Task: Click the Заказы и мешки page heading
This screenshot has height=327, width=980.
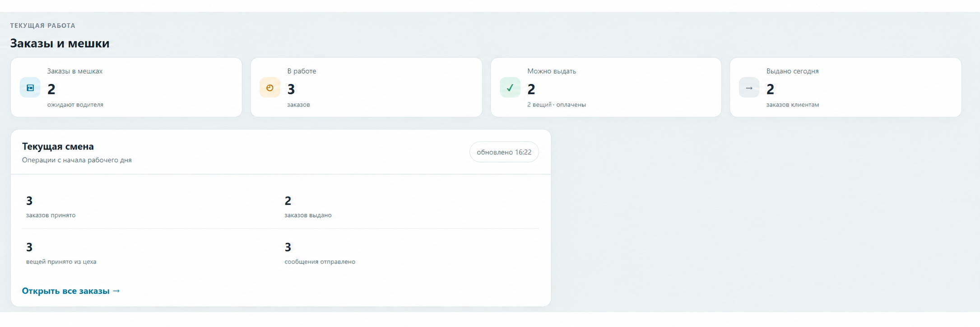Action: coord(60,43)
